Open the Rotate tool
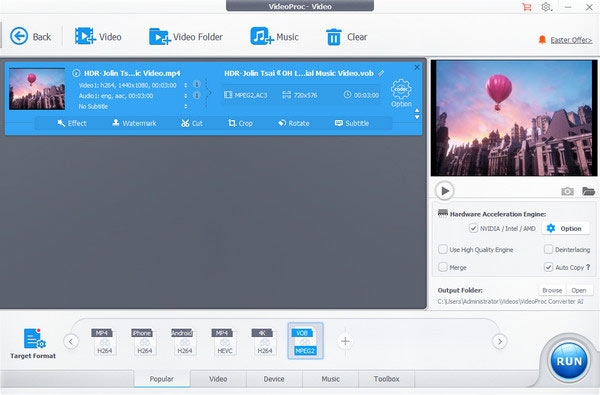This screenshot has height=395, width=600. pos(293,123)
